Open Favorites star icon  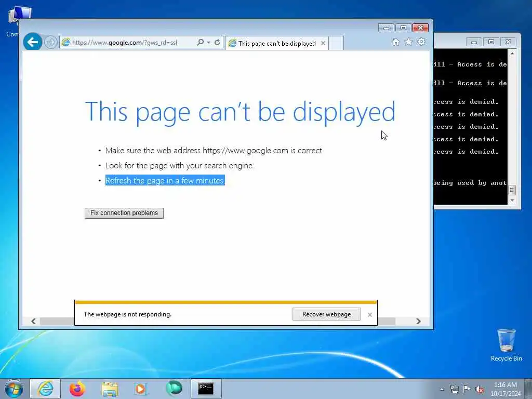click(408, 42)
